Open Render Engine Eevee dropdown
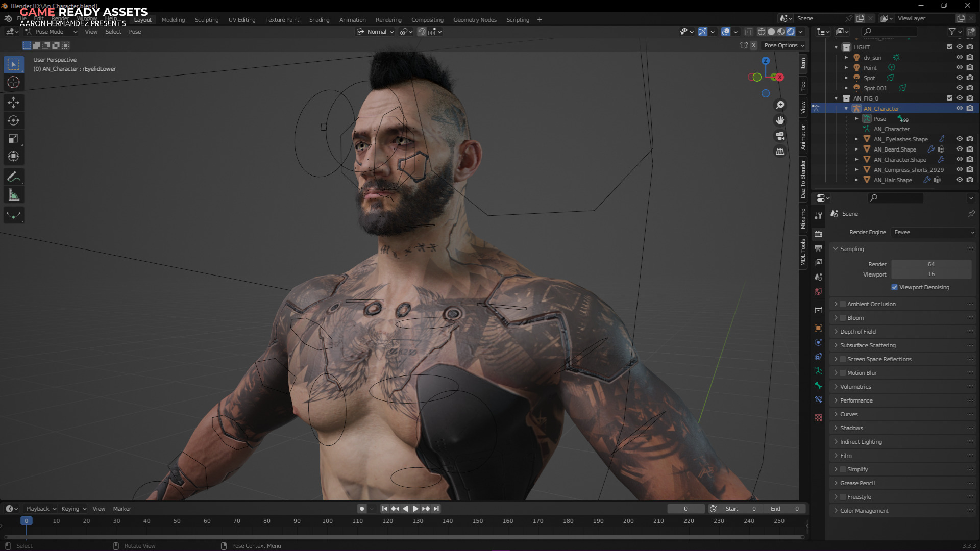Screen dimensions: 980x551 point(934,232)
